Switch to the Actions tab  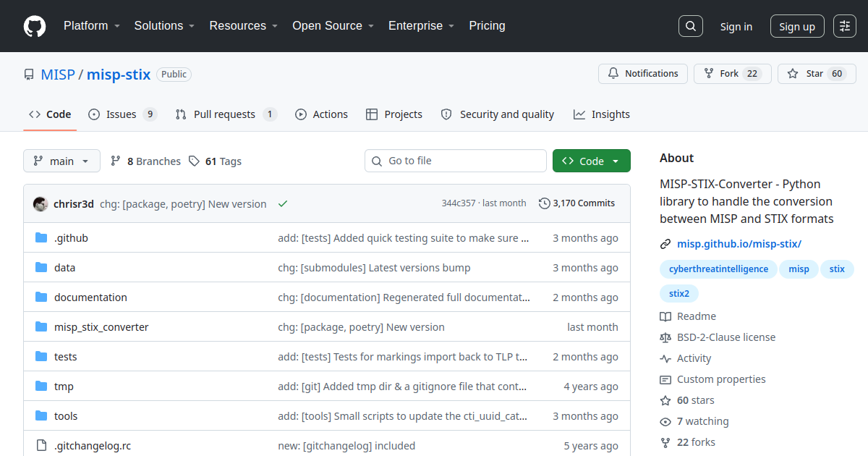[x=322, y=114]
